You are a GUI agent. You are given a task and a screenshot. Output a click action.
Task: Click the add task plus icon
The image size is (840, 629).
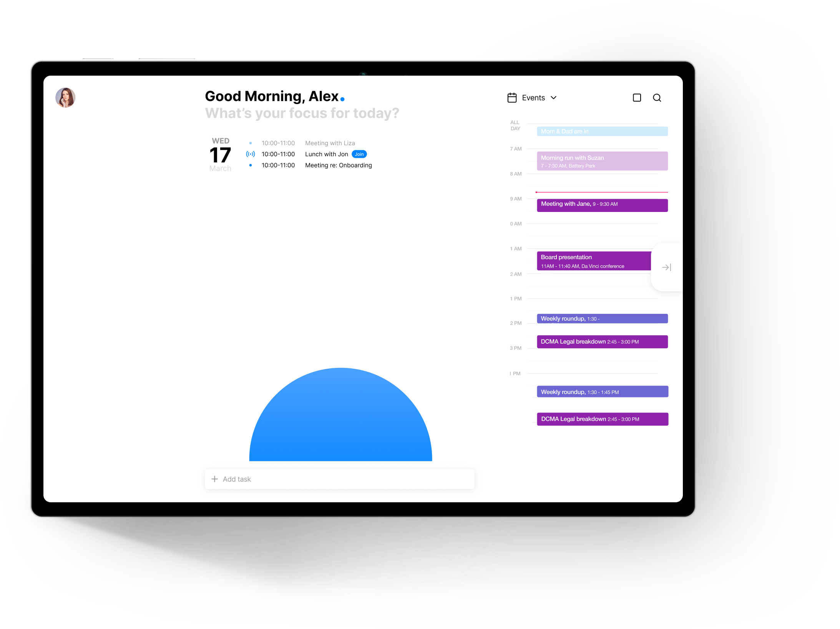tap(216, 479)
